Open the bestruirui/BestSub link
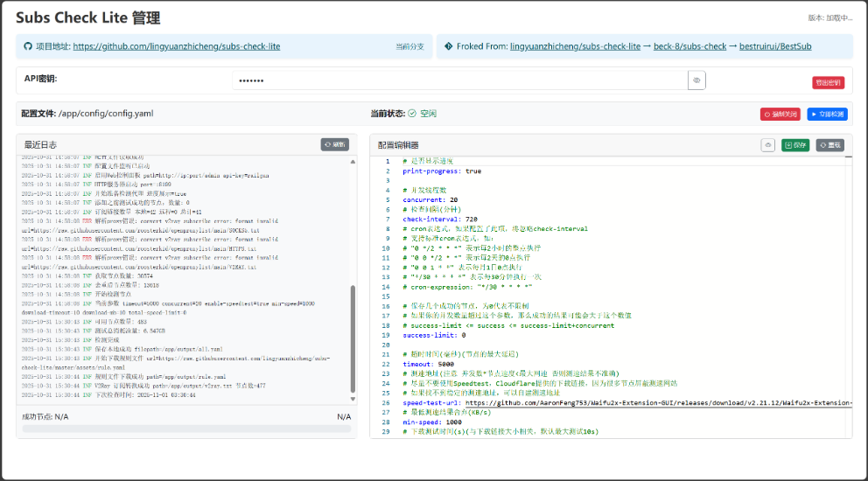 click(775, 46)
